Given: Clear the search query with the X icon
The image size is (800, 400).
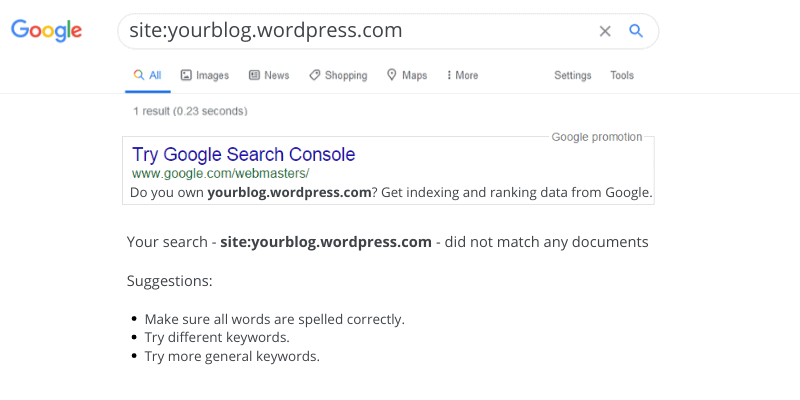Looking at the screenshot, I should point(605,31).
